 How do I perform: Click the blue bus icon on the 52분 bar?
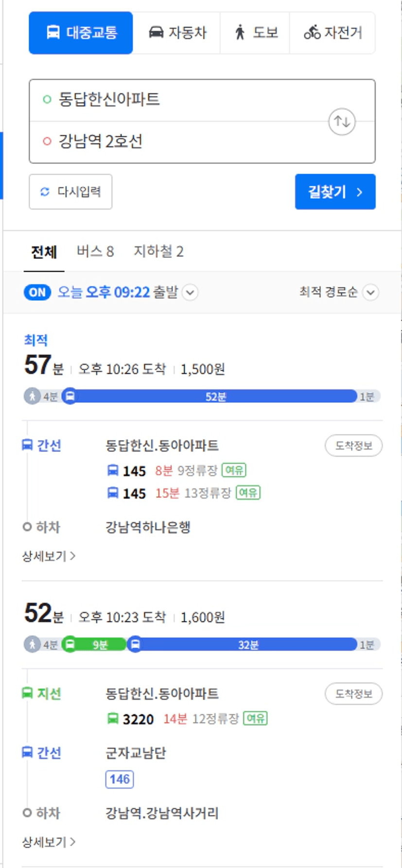coord(70,397)
